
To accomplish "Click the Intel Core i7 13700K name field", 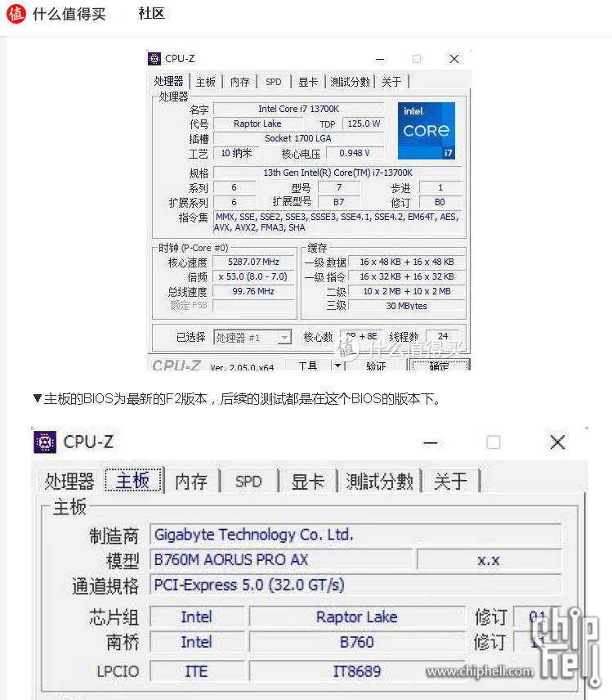I will click(x=298, y=109).
